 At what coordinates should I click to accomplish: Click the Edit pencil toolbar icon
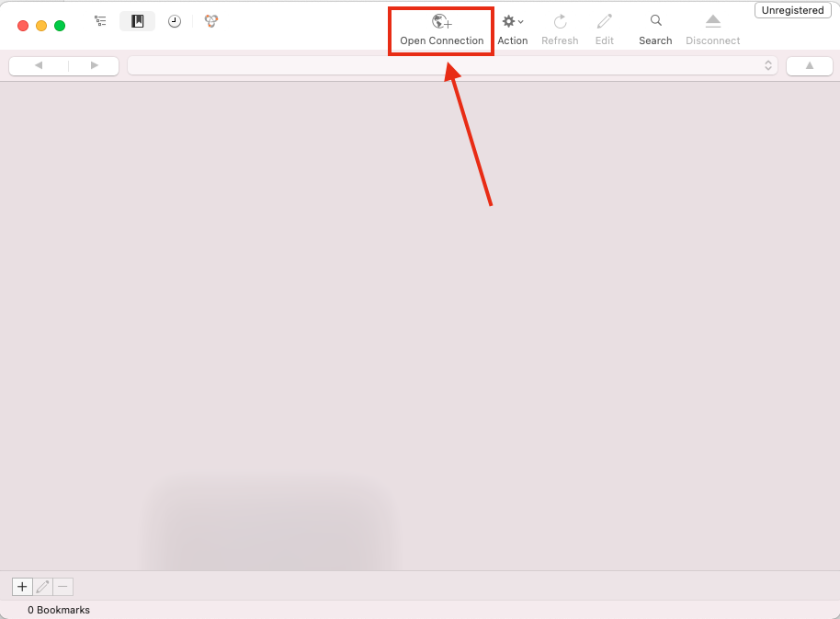point(604,22)
